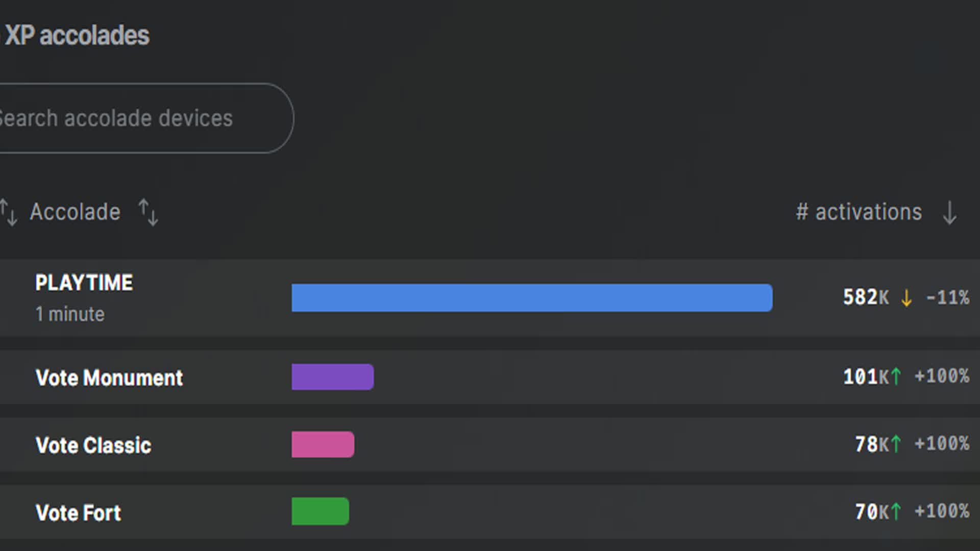Click the blue PLAYTIME activation bar
980x551 pixels.
[532, 298]
